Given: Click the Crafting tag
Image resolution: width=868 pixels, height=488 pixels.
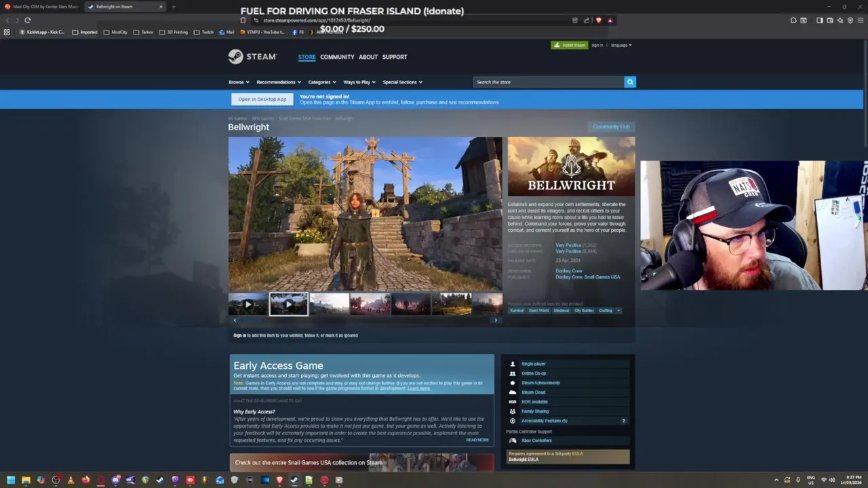Looking at the screenshot, I should pyautogui.click(x=606, y=310).
